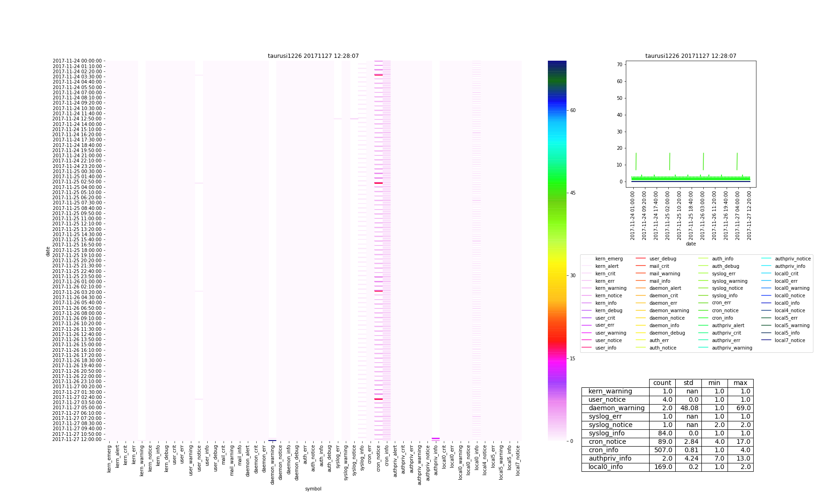
Task: Select the cron_info count cell showing 507.0
Action: pyautogui.click(x=662, y=450)
